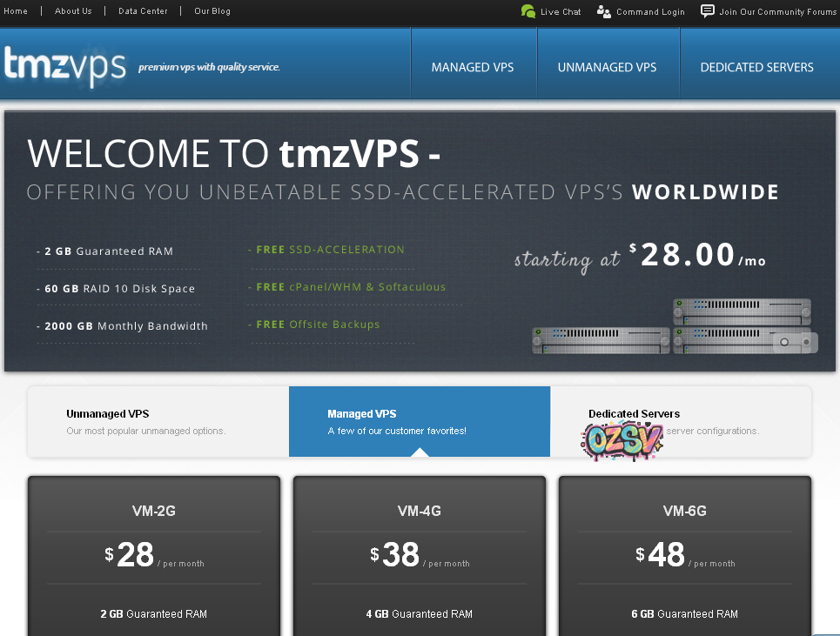Open UNMANAGED VPS in main navigation
This screenshot has width=840, height=636.
tap(607, 67)
